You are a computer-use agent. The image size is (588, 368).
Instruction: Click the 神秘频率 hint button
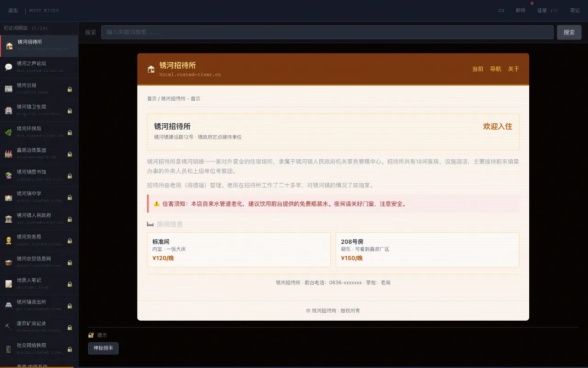pyautogui.click(x=103, y=348)
